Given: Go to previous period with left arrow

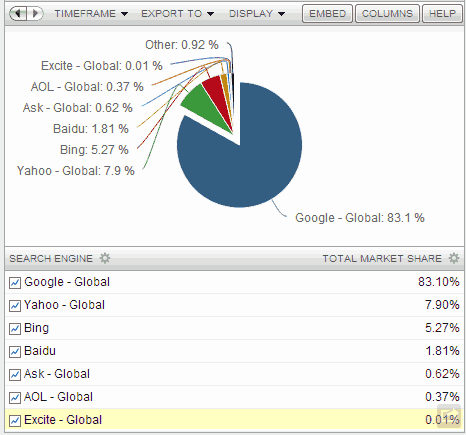Looking at the screenshot, I should 18,14.
